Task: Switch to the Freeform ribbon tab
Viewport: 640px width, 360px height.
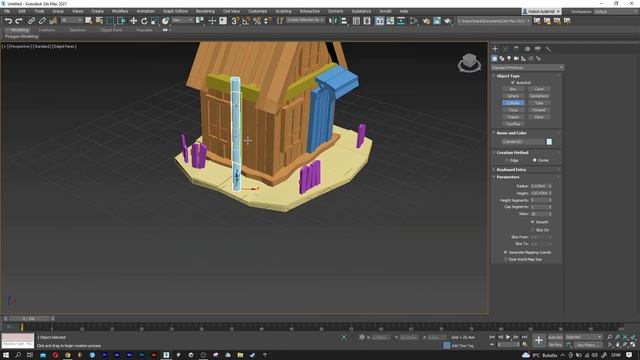Action: click(x=47, y=30)
